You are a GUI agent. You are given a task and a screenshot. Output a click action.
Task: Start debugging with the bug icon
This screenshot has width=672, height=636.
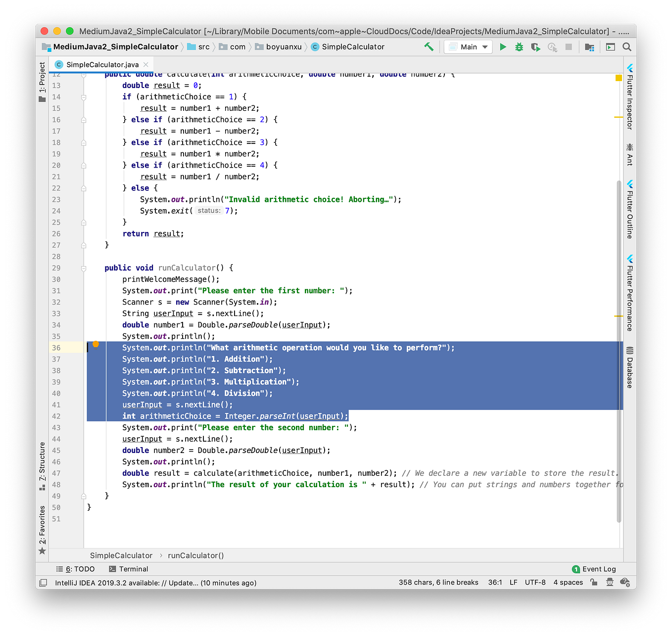[519, 46]
